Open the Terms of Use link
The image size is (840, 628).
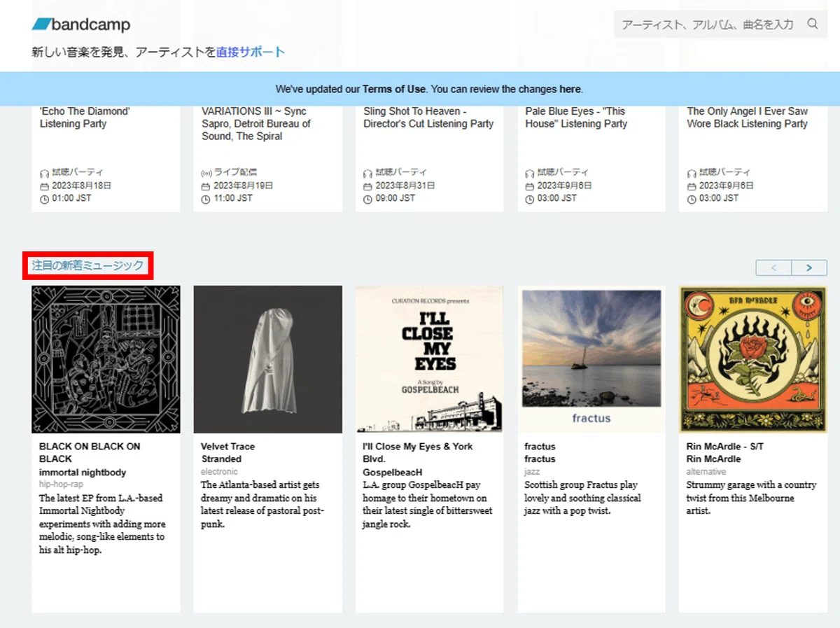(394, 89)
